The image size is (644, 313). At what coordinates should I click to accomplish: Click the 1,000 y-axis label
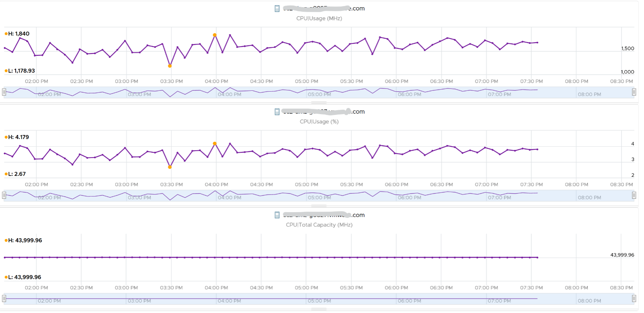coord(628,72)
